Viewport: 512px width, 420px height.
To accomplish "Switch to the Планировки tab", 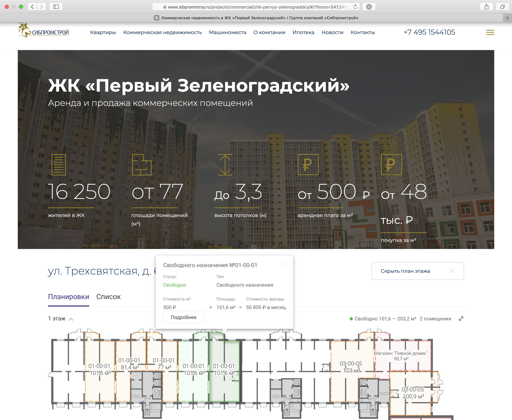I will 69,297.
